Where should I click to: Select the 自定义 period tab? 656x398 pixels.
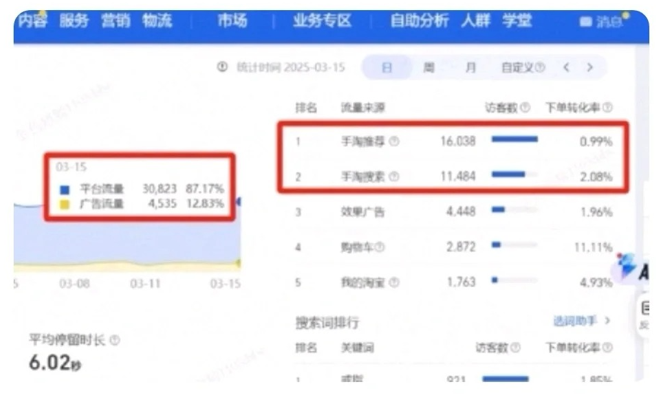click(523, 67)
